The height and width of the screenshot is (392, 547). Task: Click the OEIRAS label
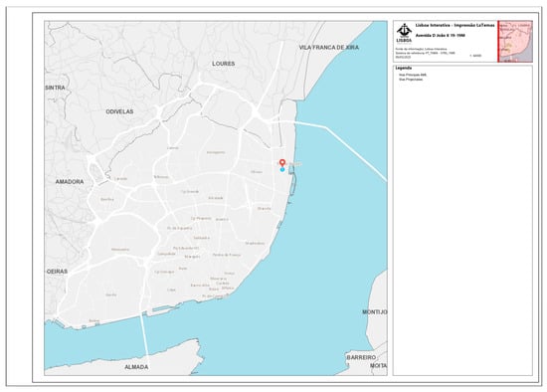57,272
